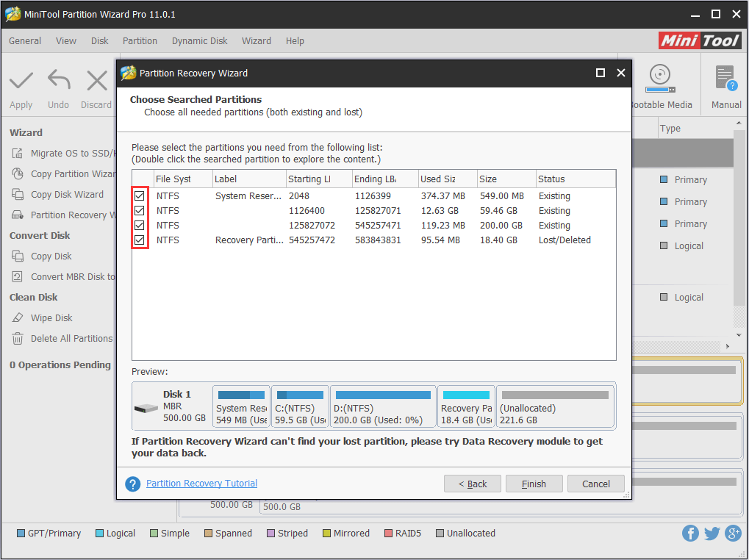The image size is (749, 560).
Task: Open the Dynamic Disk menu
Action: tap(200, 41)
